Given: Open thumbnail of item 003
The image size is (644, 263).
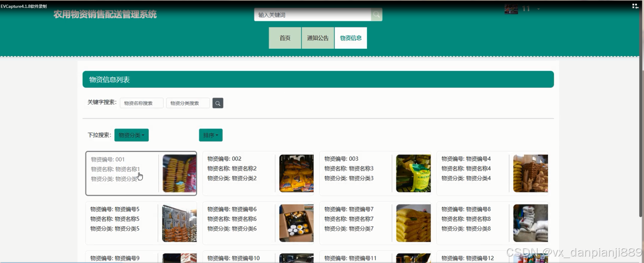Looking at the screenshot, I should (x=414, y=173).
